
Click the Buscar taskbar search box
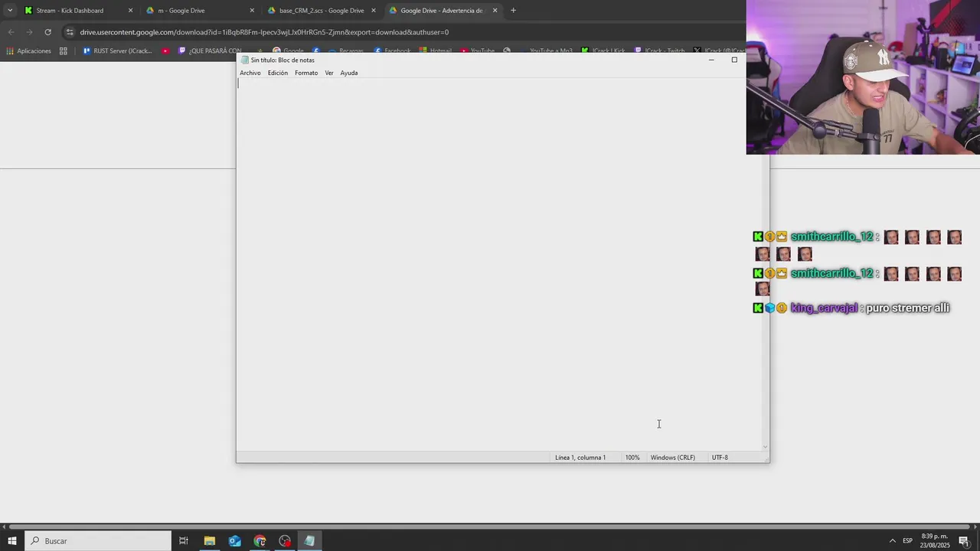[x=98, y=541]
